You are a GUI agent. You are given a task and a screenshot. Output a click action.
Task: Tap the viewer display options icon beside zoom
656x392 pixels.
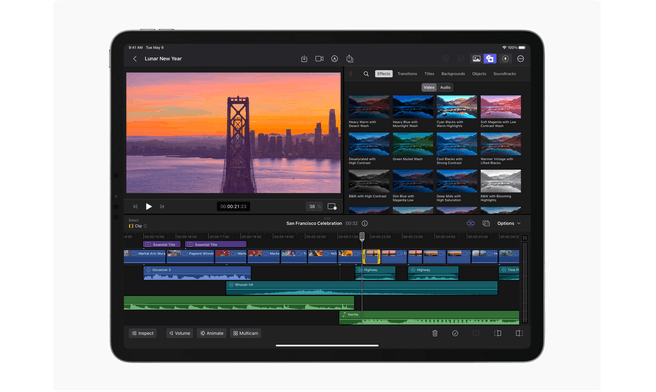click(x=332, y=207)
